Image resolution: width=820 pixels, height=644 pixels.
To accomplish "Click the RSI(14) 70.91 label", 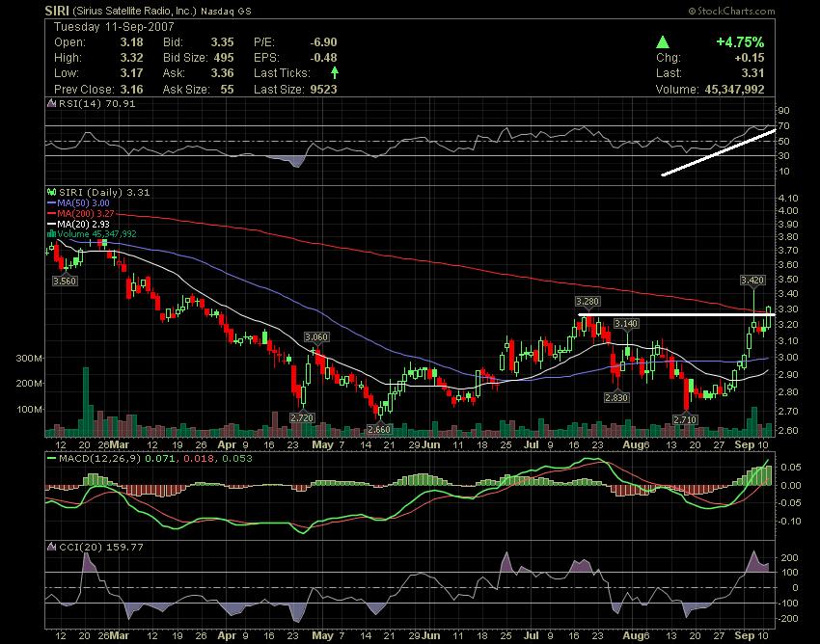I will click(96, 103).
